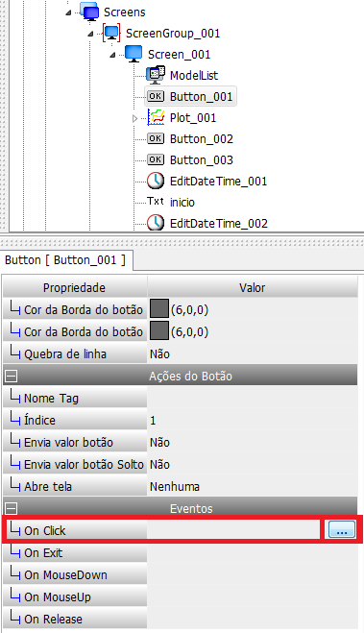The height and width of the screenshot is (633, 364).
Task: Click the Valor column header
Action: (253, 287)
